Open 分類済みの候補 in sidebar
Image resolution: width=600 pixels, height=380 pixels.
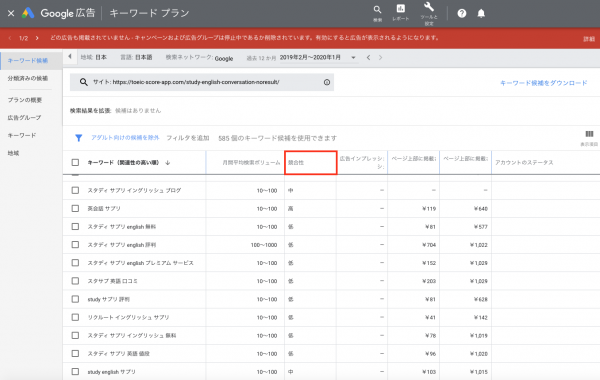[28, 78]
